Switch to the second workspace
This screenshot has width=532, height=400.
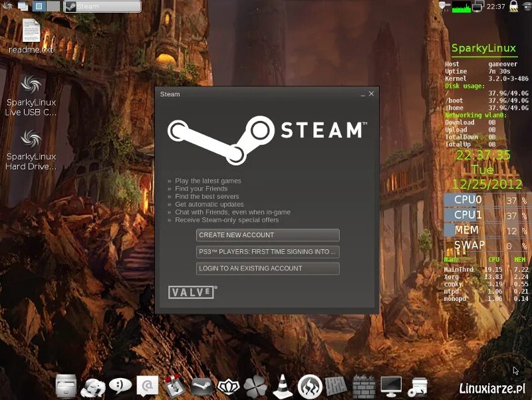pyautogui.click(x=53, y=6)
